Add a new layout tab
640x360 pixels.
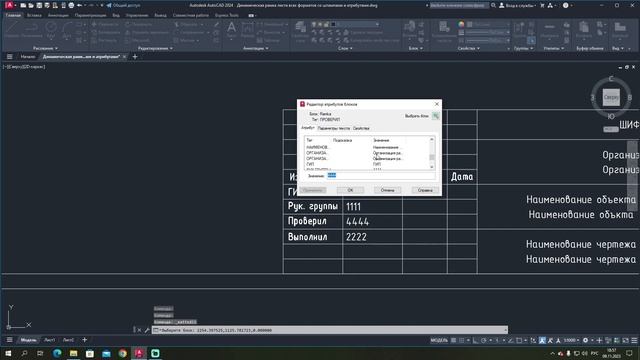tap(84, 340)
